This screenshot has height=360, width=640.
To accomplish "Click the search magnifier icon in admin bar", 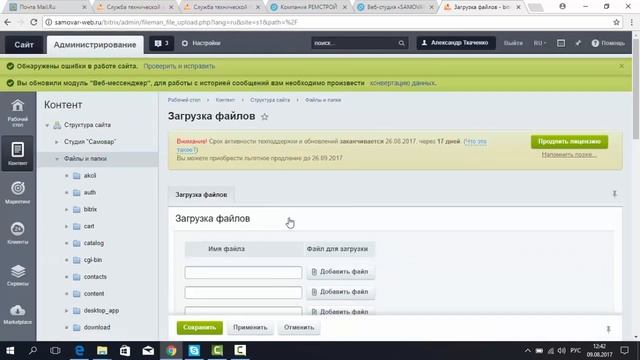I will pos(402,43).
